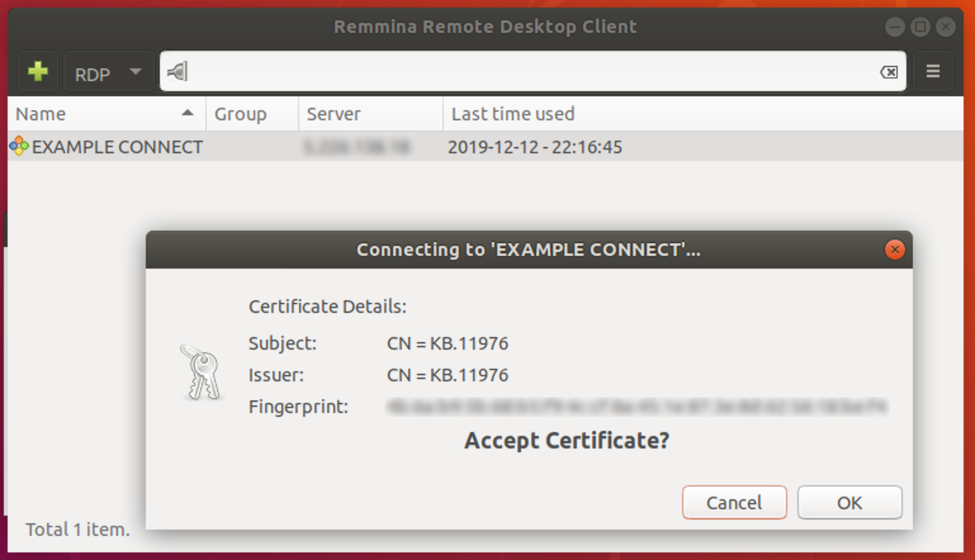Sort connections by Group column
975x560 pixels.
(252, 114)
